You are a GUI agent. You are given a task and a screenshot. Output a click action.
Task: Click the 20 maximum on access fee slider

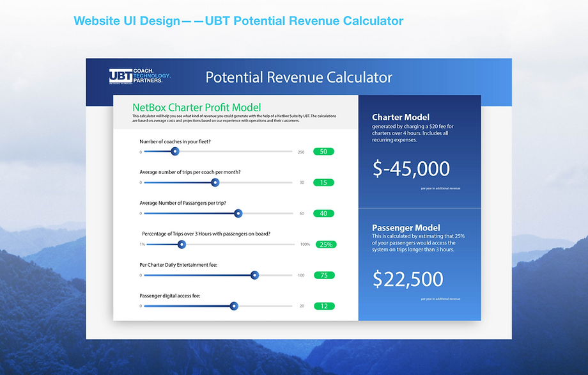click(x=302, y=306)
